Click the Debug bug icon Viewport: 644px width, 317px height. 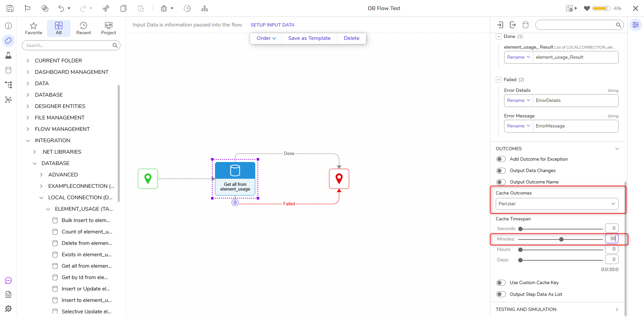(x=164, y=8)
